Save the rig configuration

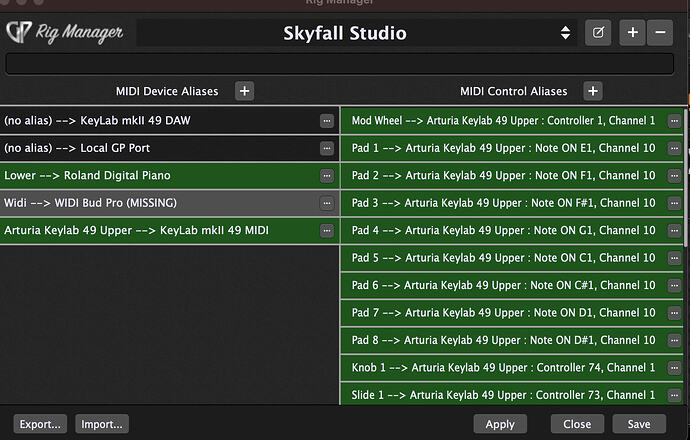tap(639, 424)
